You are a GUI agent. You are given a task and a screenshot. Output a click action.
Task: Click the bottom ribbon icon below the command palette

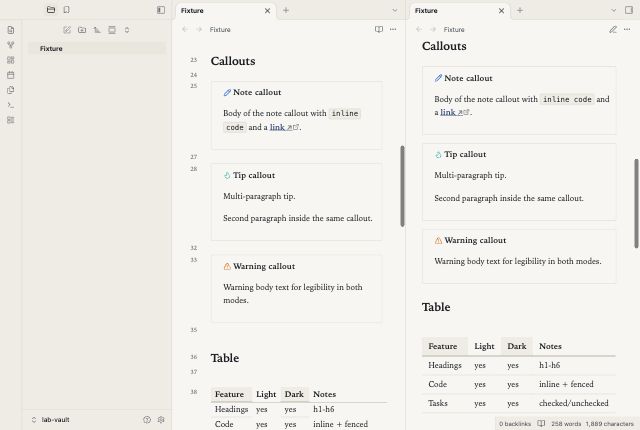click(11, 120)
